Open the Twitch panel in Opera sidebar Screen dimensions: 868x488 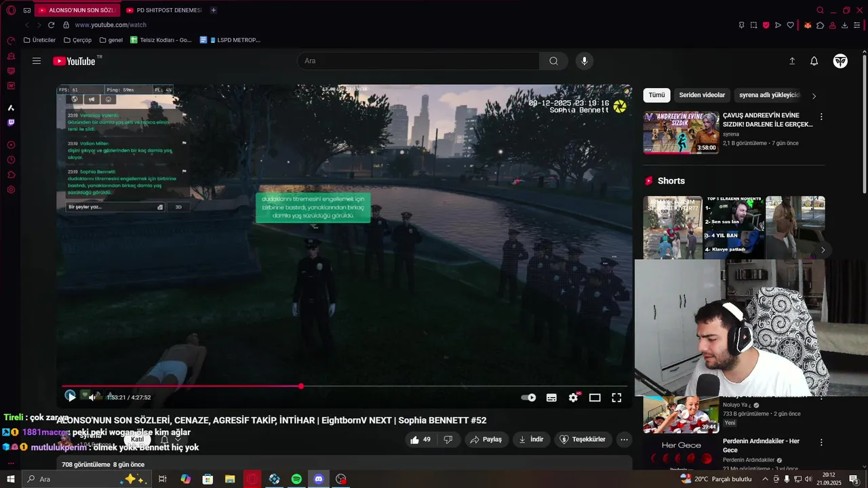(x=11, y=123)
